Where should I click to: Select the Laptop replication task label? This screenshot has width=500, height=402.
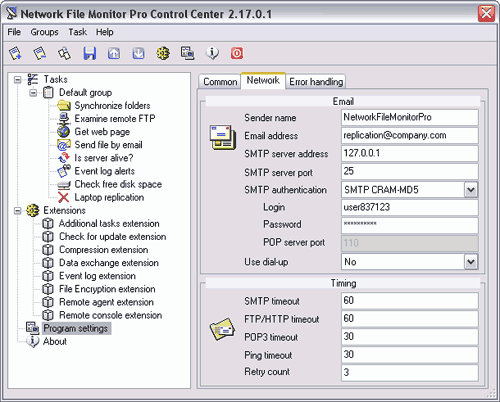pyautogui.click(x=109, y=197)
